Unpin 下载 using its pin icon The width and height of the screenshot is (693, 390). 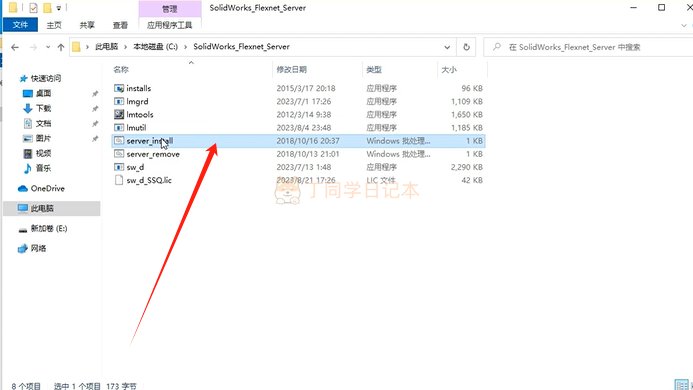pos(95,108)
